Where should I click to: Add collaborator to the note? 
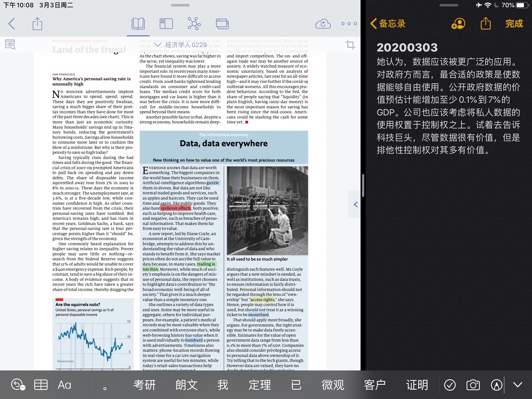[x=458, y=24]
